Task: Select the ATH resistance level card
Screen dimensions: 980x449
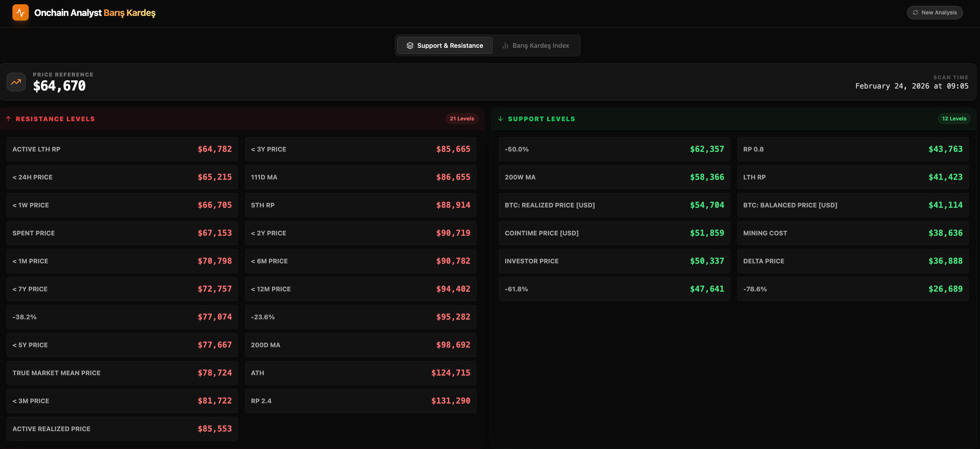Action: (360, 373)
